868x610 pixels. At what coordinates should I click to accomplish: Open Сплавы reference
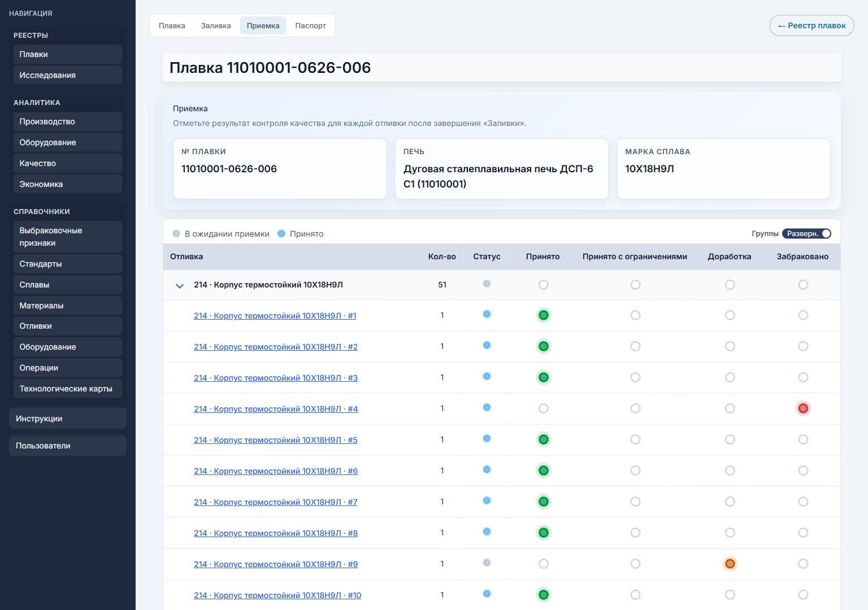[x=68, y=285]
